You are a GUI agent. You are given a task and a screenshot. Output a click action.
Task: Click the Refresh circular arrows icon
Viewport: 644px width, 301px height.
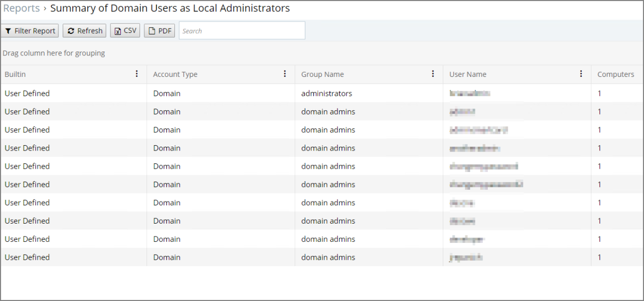[x=71, y=31]
